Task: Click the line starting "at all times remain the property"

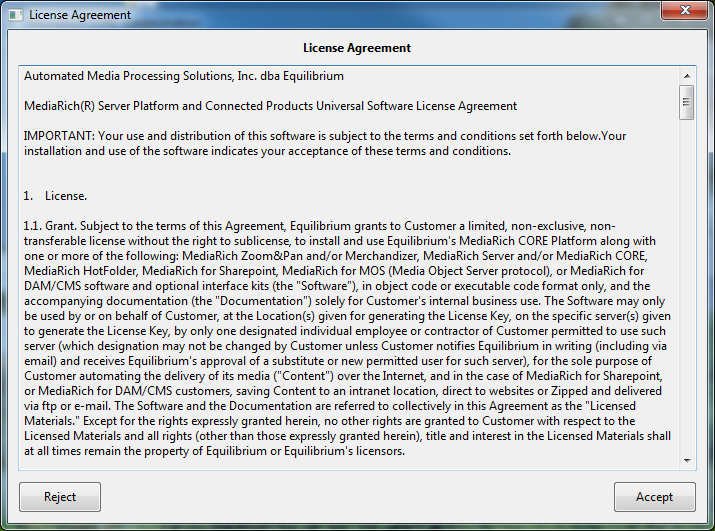Action: (x=214, y=451)
